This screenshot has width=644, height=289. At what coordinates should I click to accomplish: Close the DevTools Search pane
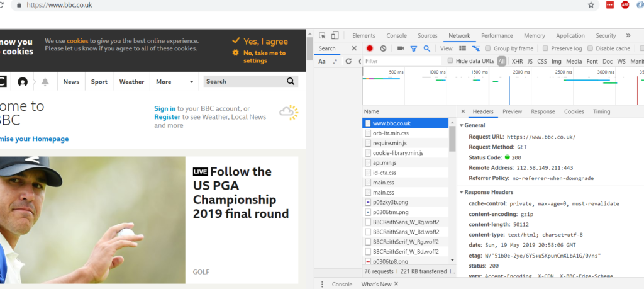point(354,48)
